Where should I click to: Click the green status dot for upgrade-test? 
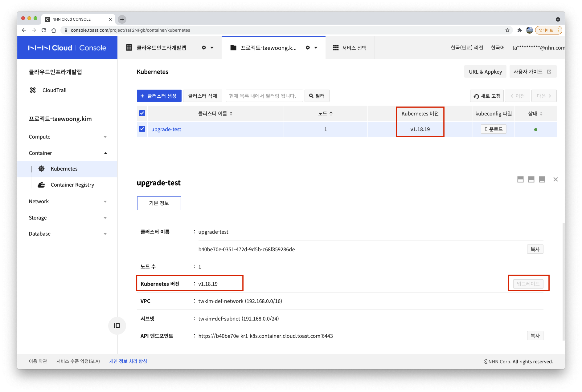(536, 130)
